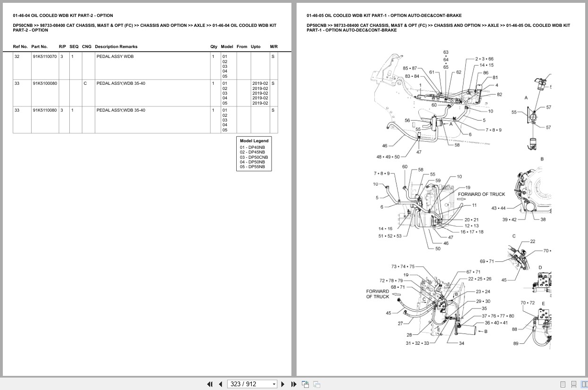
Task: Click the greyed go-to-next-view icon
Action: point(316,384)
